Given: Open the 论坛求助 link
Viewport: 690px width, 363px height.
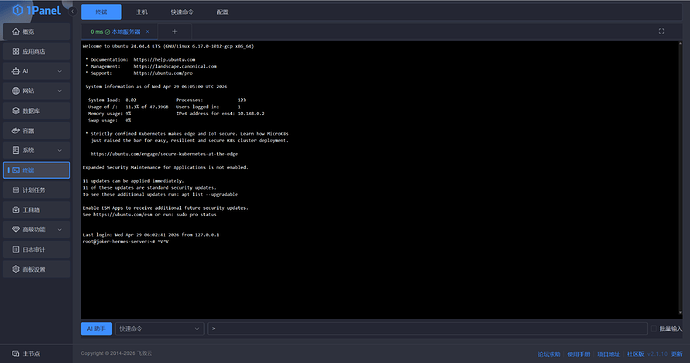Looking at the screenshot, I should pyautogui.click(x=549, y=354).
